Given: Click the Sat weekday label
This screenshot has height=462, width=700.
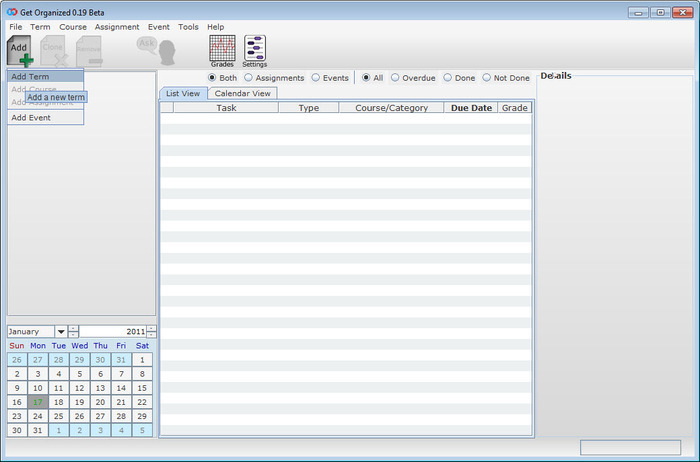Looking at the screenshot, I should click(142, 345).
